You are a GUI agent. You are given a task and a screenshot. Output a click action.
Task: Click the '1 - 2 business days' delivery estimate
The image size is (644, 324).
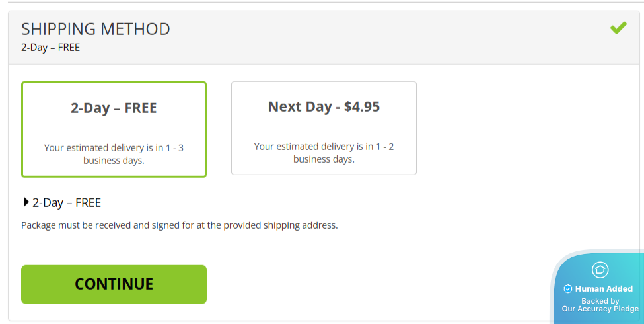(324, 153)
